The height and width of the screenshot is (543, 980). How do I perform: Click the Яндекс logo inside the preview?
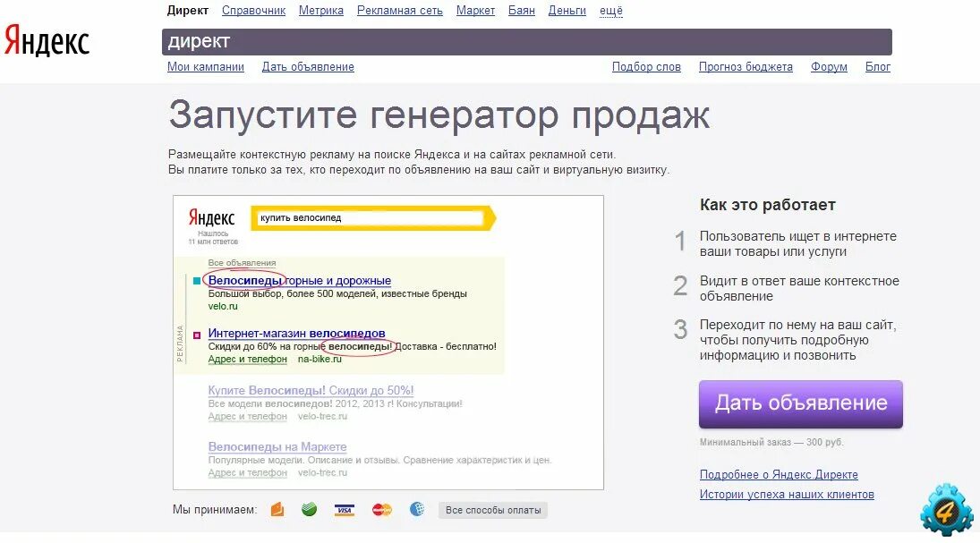pos(211,217)
